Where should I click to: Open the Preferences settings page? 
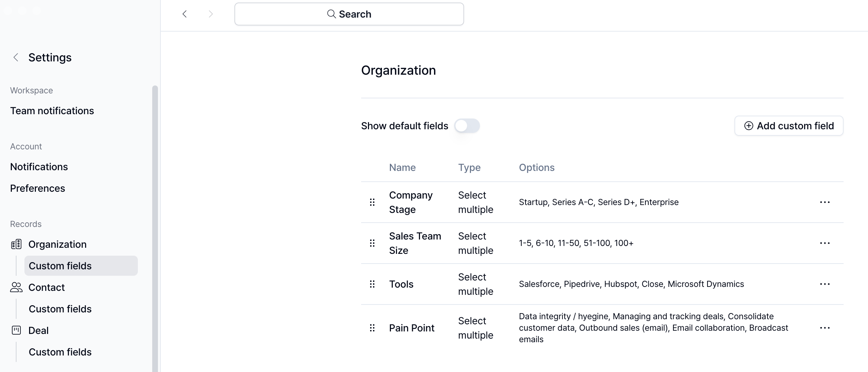coord(38,188)
